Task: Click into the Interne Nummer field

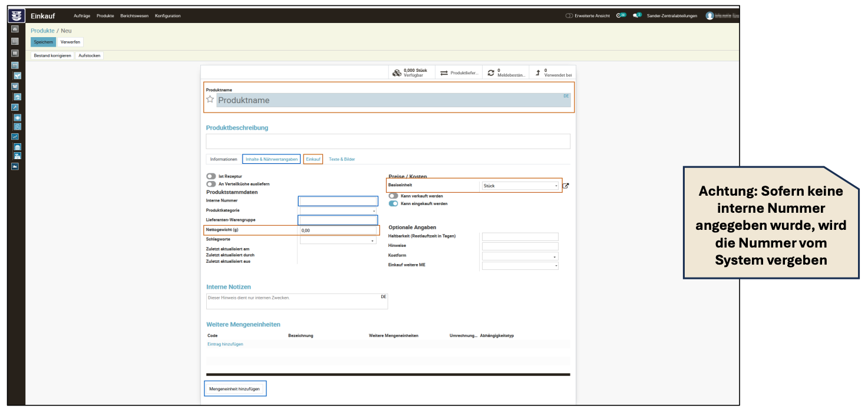Action: coord(338,201)
